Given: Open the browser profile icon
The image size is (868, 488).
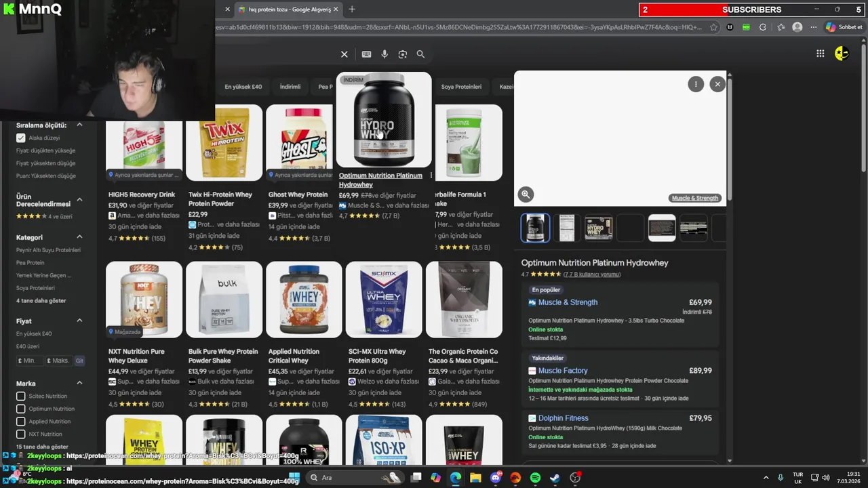Looking at the screenshot, I should 797,27.
